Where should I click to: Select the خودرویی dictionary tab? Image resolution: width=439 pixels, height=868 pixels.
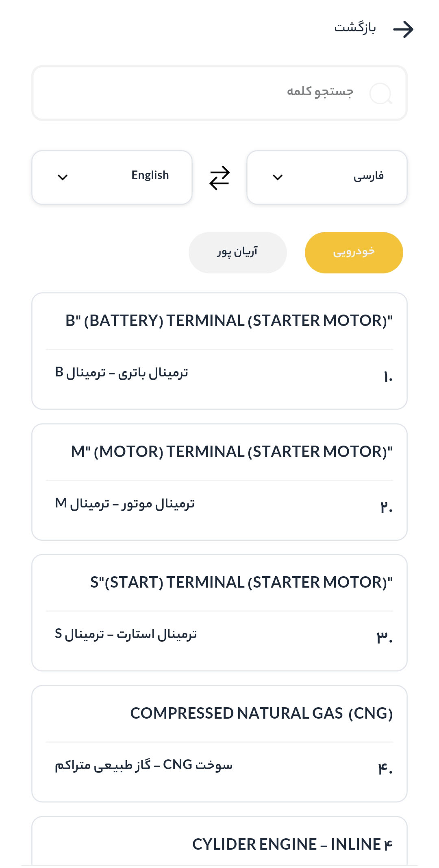(354, 252)
